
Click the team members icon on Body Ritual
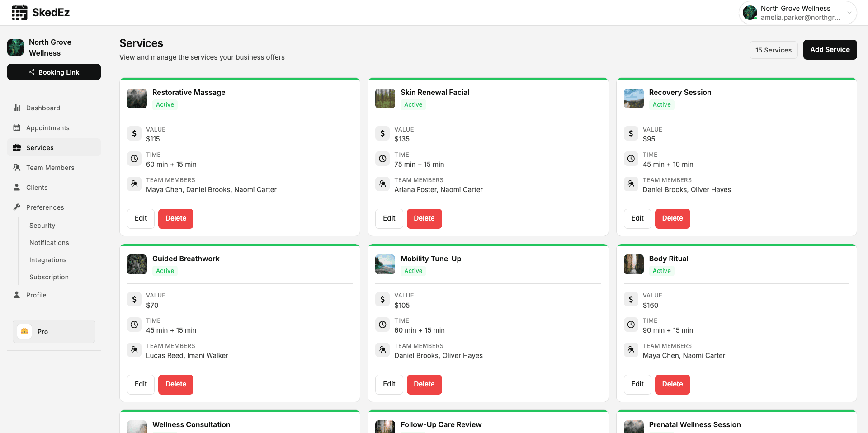(631, 350)
